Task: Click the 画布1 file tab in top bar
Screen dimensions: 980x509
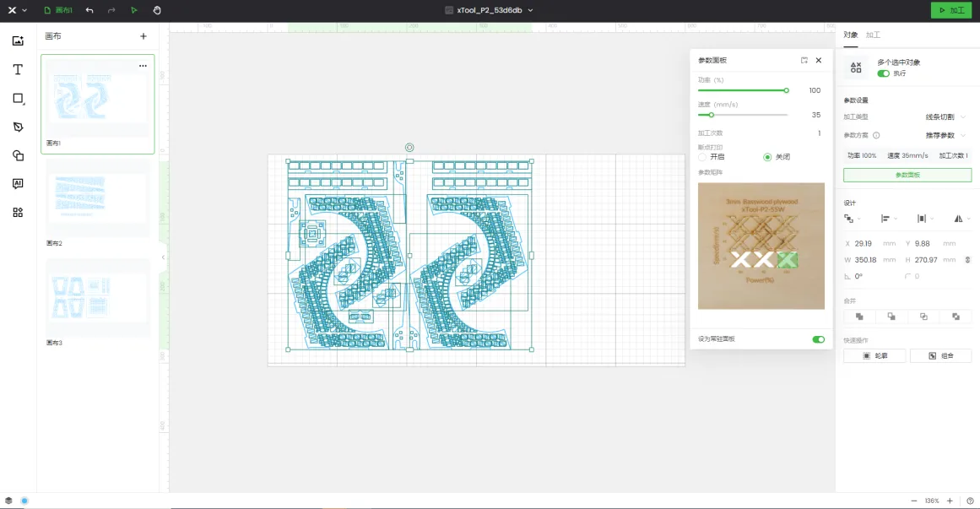Action: point(58,10)
